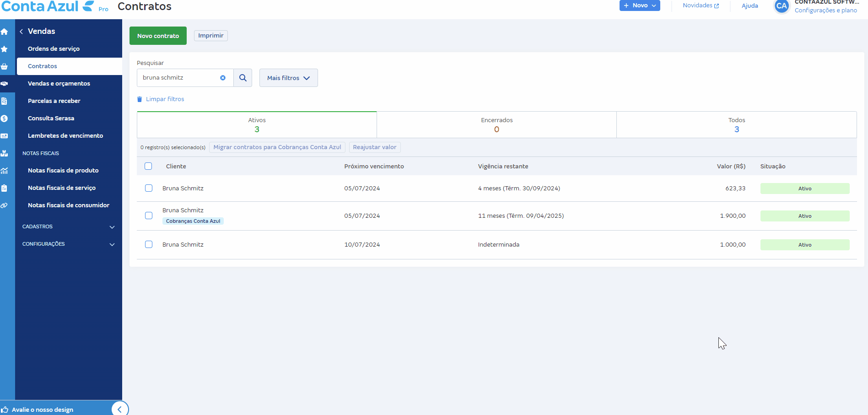Open the Ajuda link
Image resolution: width=868 pixels, height=415 pixels.
pyautogui.click(x=750, y=5)
